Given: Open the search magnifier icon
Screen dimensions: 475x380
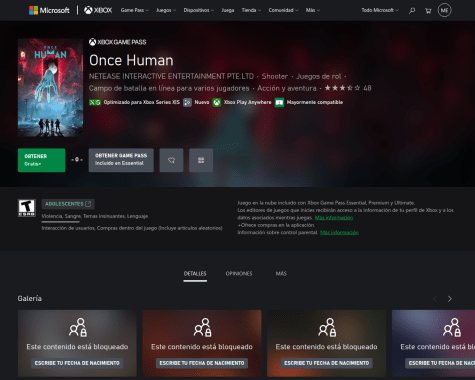Looking at the screenshot, I should [x=412, y=11].
